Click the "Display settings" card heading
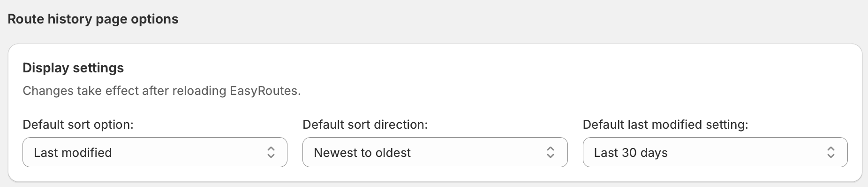Viewport: 868px width, 187px height. (x=73, y=68)
